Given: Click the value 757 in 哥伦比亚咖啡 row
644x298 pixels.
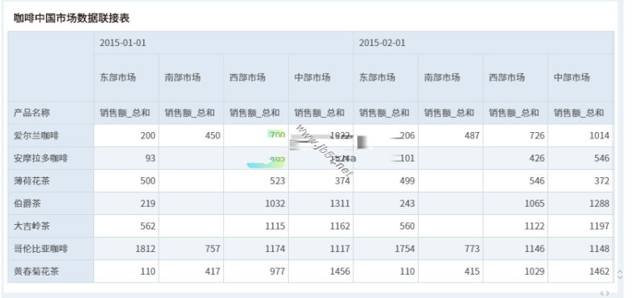Looking at the screenshot, I should click(x=213, y=249).
